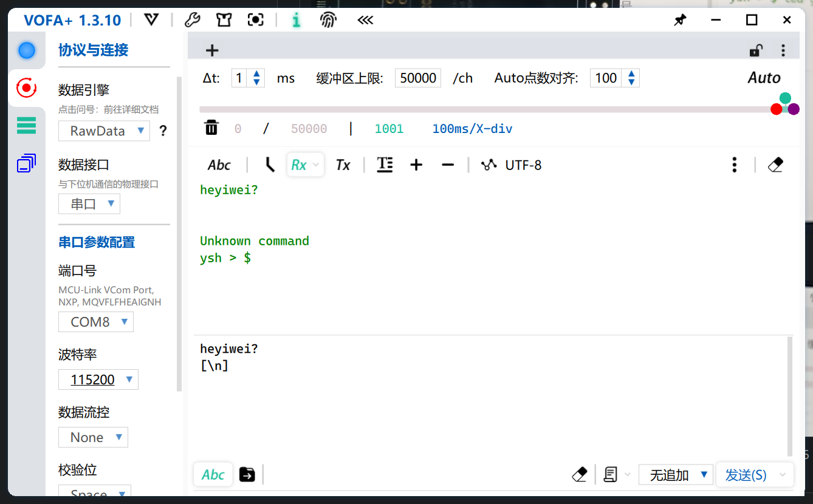Toggle Tx display in receive toolbar

[x=343, y=165]
